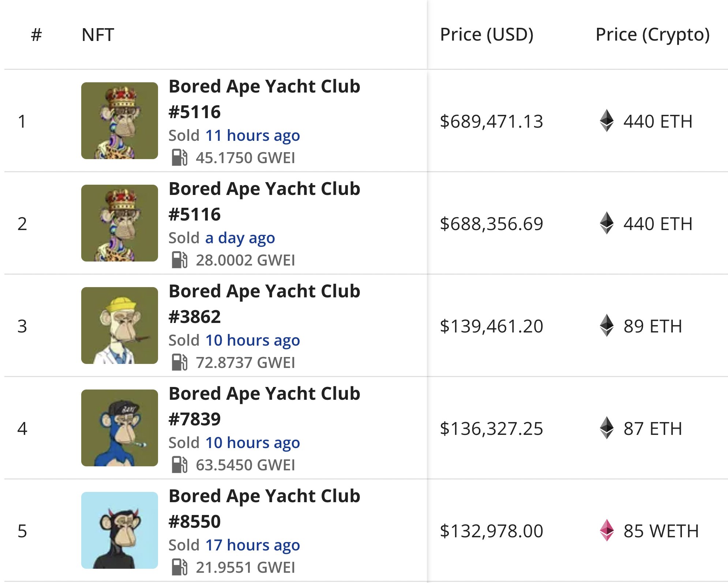Open the blue ape #7839 thumbnail
The width and height of the screenshot is (728, 583).
(120, 428)
